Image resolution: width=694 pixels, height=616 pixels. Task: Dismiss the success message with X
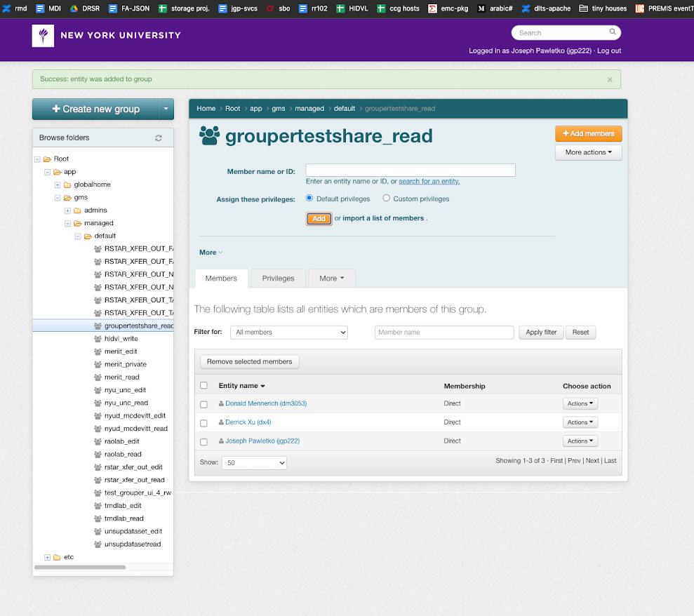pos(610,80)
